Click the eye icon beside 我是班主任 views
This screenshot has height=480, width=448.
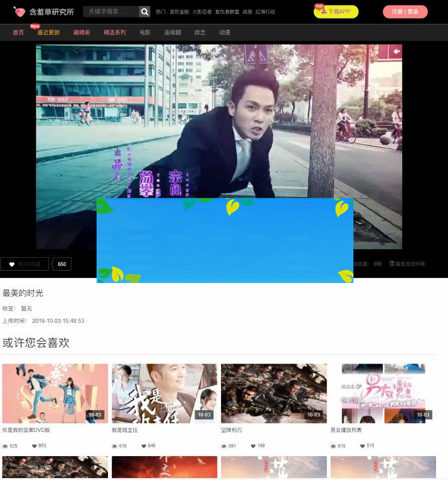point(114,446)
